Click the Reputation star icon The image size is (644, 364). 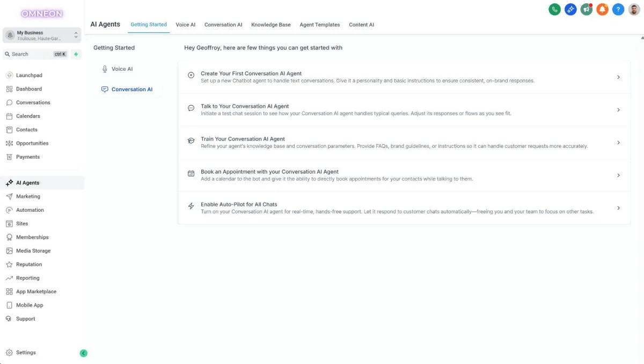coord(9,264)
